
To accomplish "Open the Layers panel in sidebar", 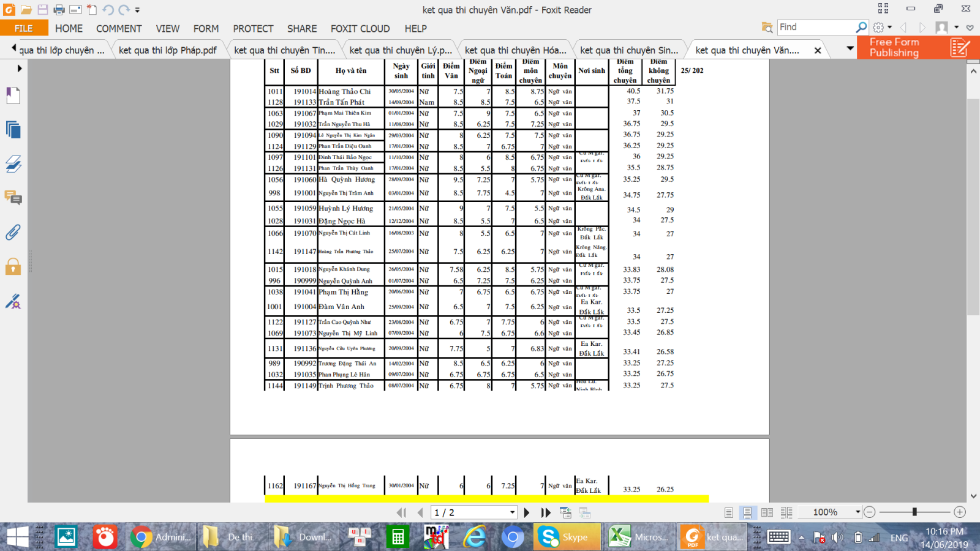I will (x=13, y=164).
